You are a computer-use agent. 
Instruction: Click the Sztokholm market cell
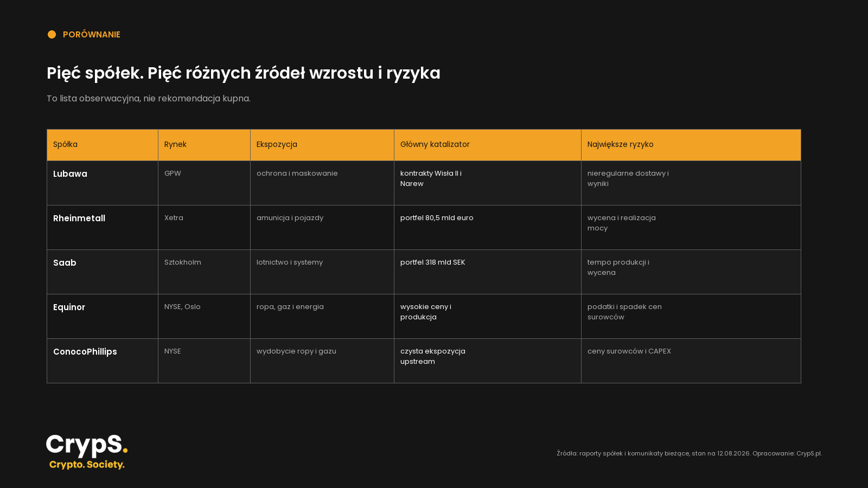pos(205,272)
